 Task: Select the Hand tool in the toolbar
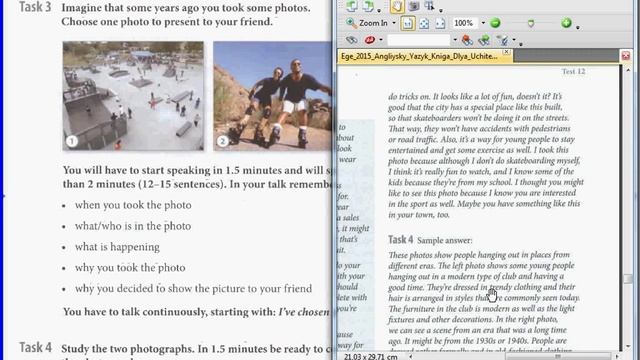[397, 6]
